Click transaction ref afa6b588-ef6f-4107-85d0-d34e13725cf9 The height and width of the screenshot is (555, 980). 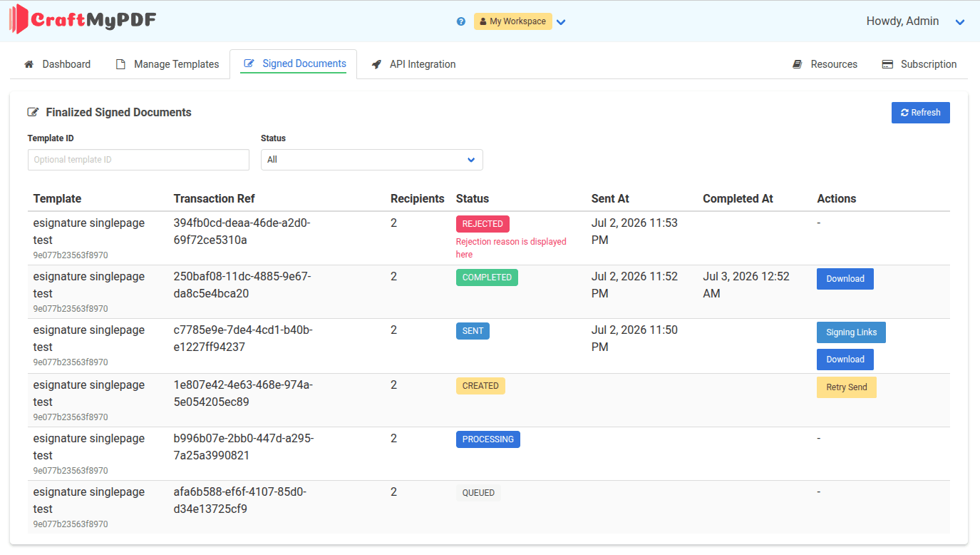click(x=240, y=500)
